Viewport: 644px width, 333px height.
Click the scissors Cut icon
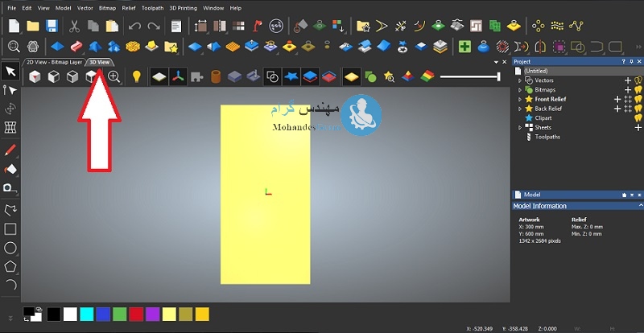click(x=74, y=27)
